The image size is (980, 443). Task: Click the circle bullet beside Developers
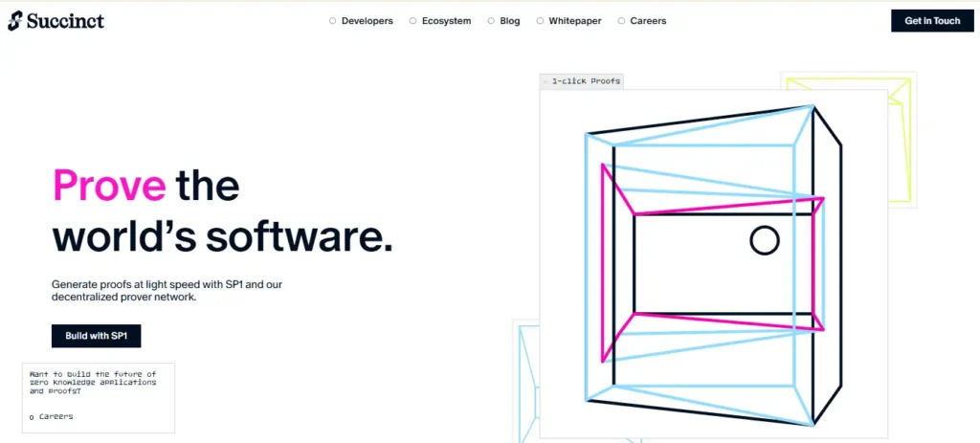pyautogui.click(x=333, y=21)
